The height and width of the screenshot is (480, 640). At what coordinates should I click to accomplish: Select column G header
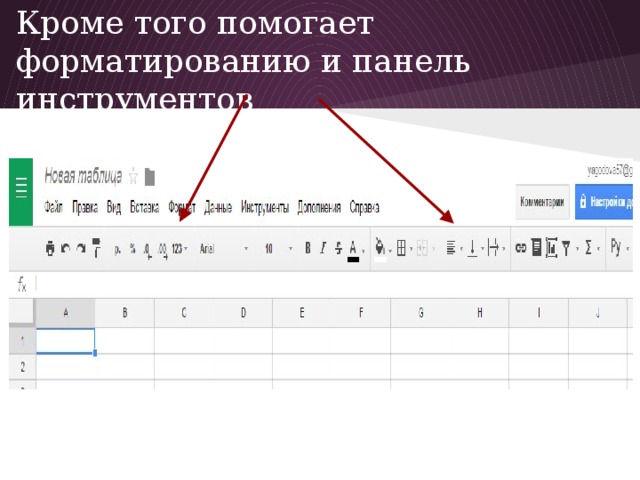click(420, 313)
